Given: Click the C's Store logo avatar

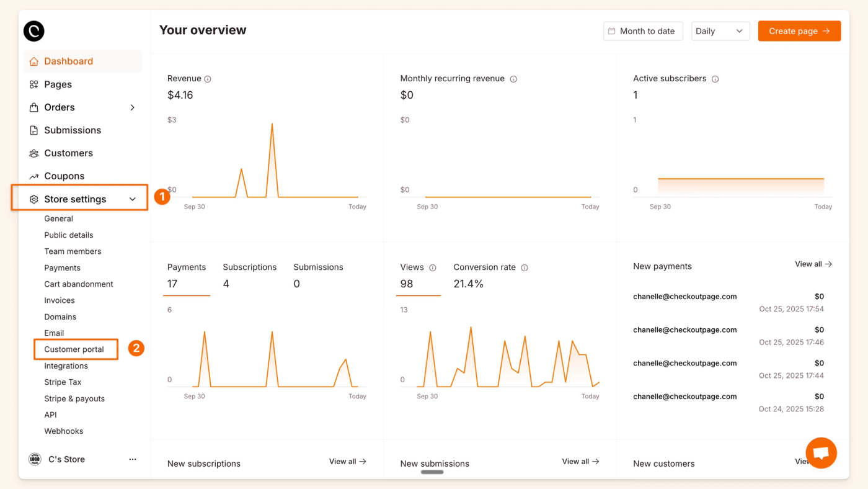Looking at the screenshot, I should coord(35,459).
